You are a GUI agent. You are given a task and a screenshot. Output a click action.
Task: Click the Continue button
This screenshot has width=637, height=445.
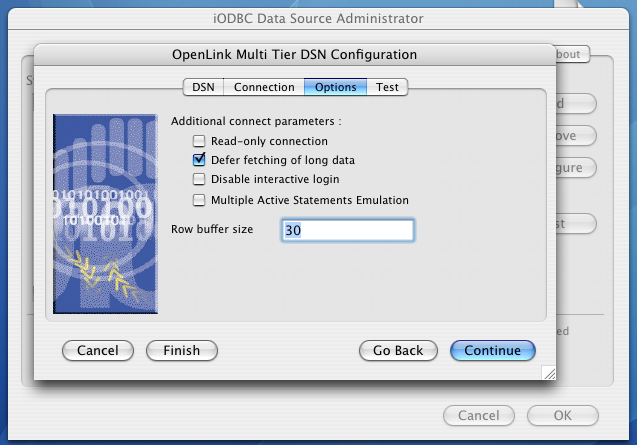[492, 350]
